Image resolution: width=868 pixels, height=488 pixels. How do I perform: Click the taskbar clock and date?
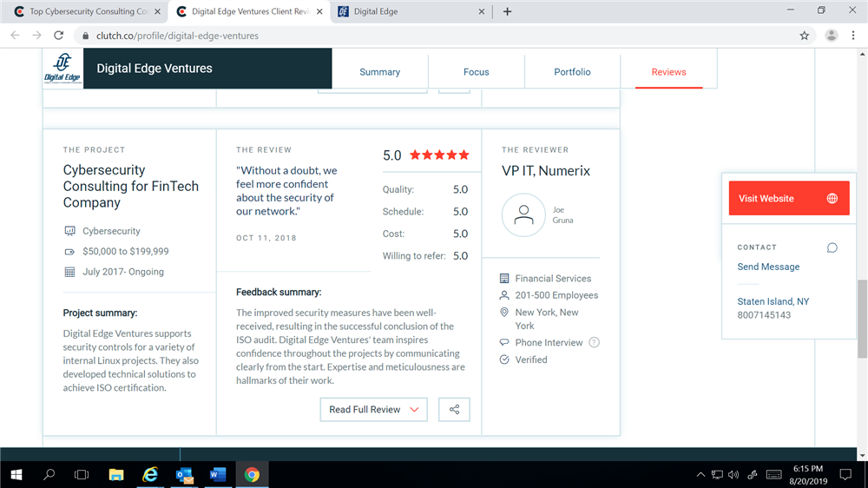pos(808,475)
